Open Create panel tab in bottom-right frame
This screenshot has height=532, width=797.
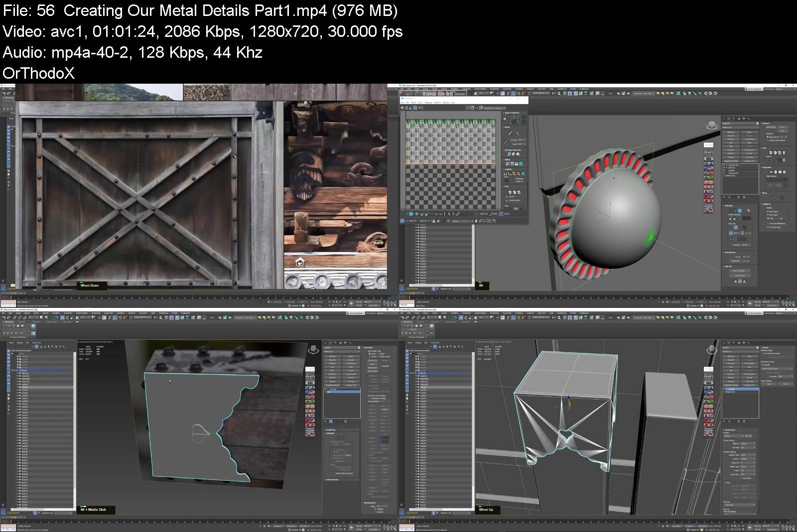pos(724,343)
